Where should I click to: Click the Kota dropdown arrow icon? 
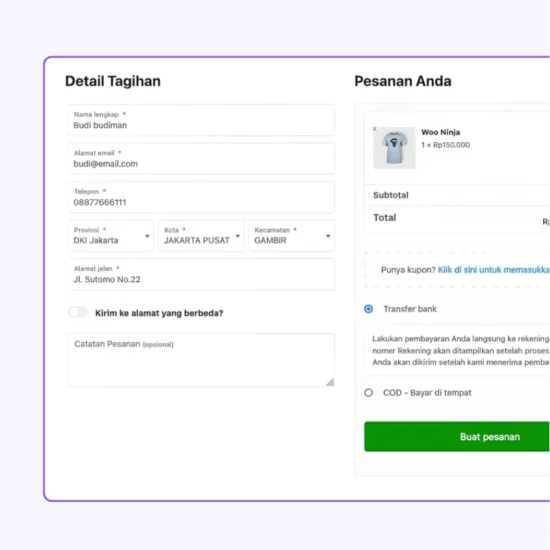pyautogui.click(x=238, y=236)
